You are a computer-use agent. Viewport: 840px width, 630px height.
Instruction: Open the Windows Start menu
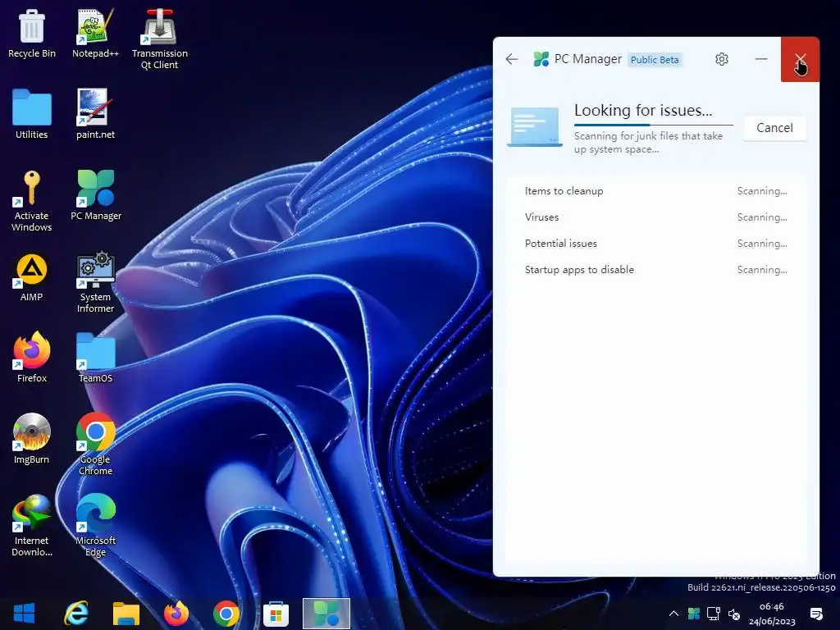(24, 614)
